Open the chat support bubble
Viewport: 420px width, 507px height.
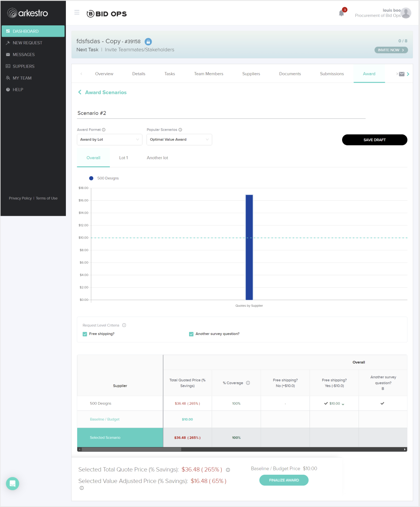12,483
